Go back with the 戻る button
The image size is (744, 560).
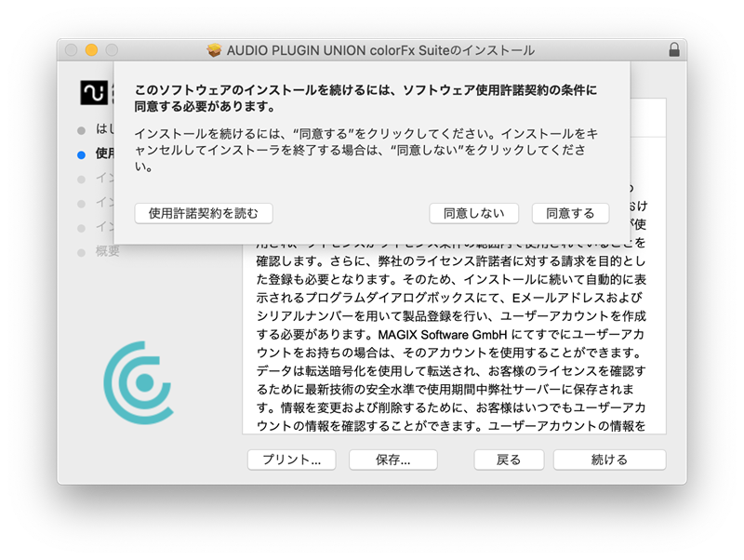(x=509, y=460)
